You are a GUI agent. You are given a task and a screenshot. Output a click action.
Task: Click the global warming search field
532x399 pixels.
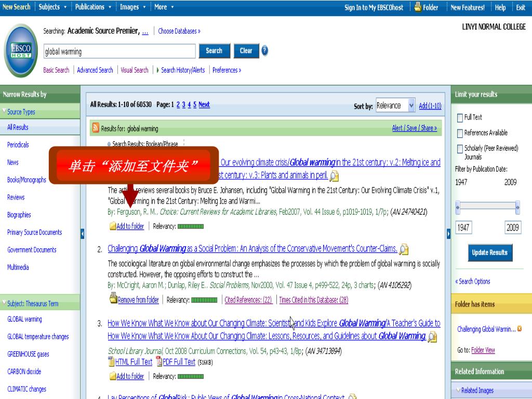tap(119, 51)
